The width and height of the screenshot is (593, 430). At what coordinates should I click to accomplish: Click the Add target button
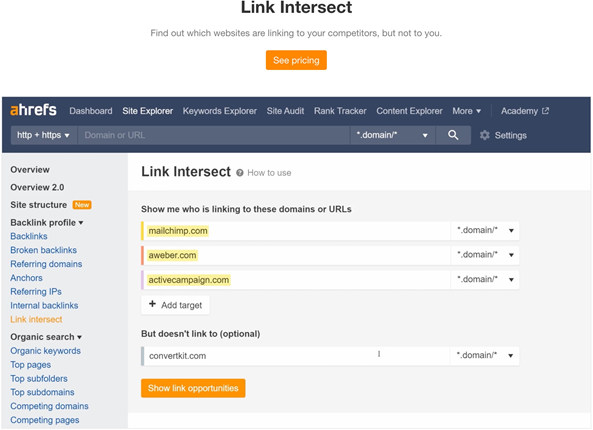(175, 305)
